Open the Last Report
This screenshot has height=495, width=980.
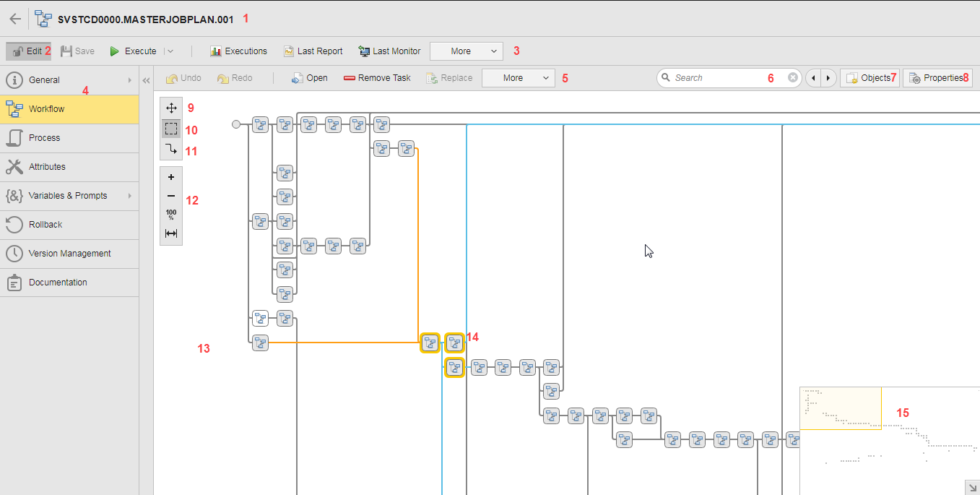tap(313, 51)
